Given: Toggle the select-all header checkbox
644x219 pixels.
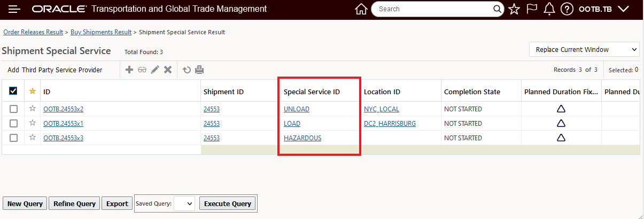Looking at the screenshot, I should pyautogui.click(x=13, y=92).
